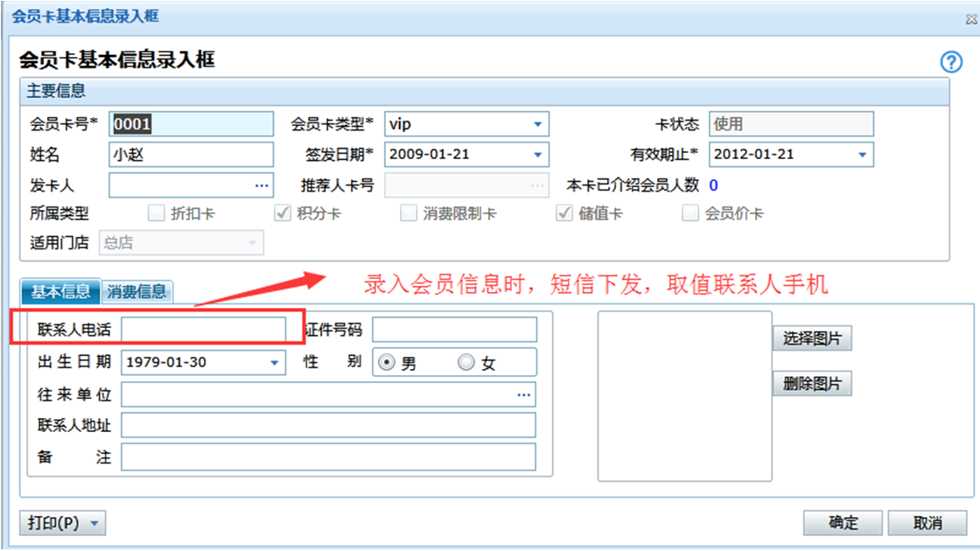Viewport: 980px width, 551px height.
Task: Expand the 打印(P) button arrow
Action: click(94, 523)
